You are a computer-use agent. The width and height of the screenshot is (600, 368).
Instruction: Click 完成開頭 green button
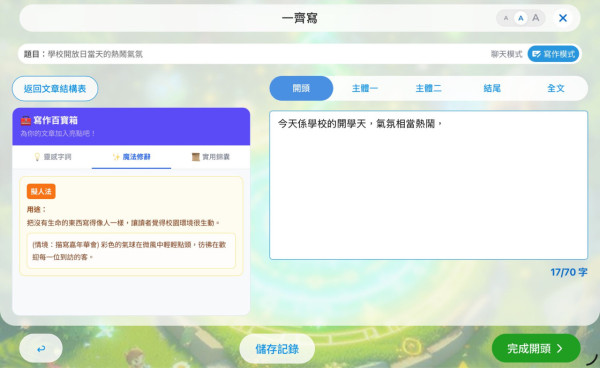tap(536, 348)
